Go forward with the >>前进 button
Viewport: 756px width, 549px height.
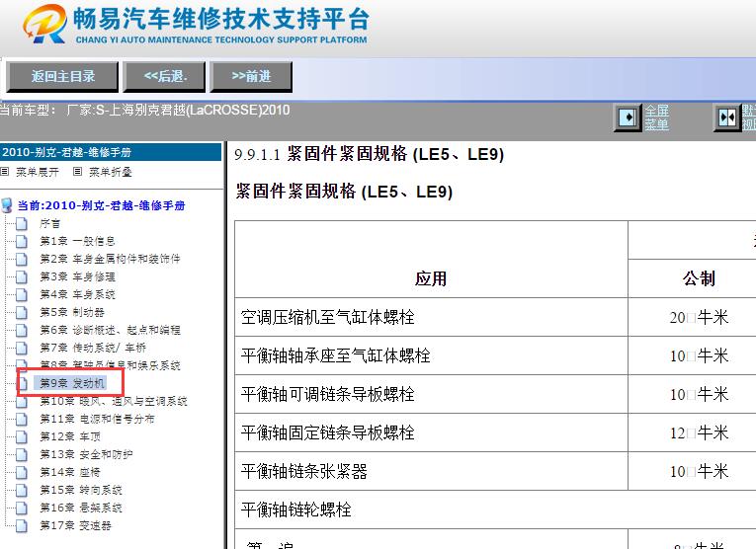pyautogui.click(x=251, y=76)
